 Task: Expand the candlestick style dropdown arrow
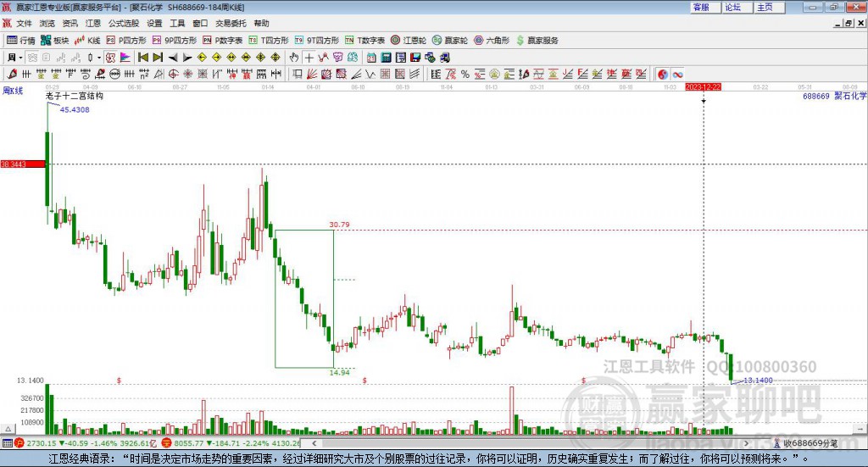(99, 58)
